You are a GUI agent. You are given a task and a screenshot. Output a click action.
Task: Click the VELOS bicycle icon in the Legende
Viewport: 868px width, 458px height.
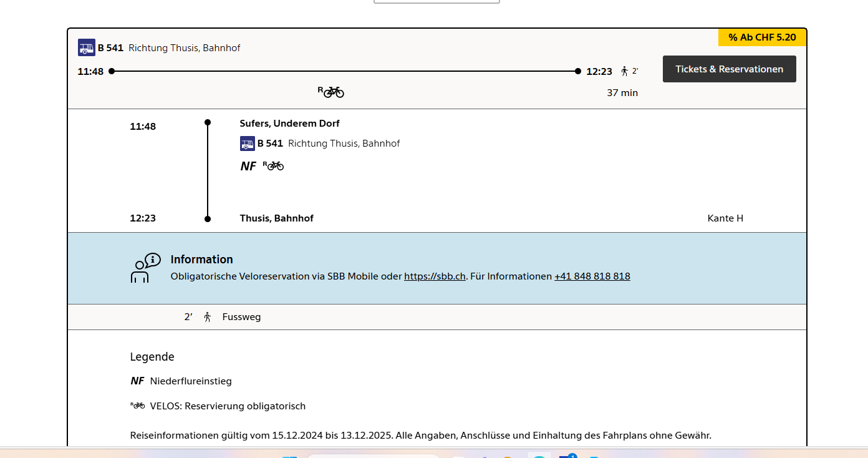[x=138, y=406]
